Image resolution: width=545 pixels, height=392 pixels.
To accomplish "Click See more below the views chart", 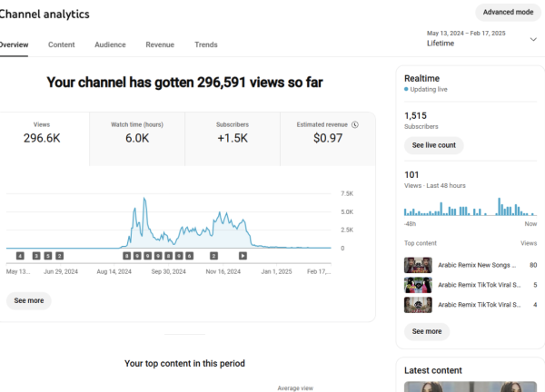I will [29, 300].
